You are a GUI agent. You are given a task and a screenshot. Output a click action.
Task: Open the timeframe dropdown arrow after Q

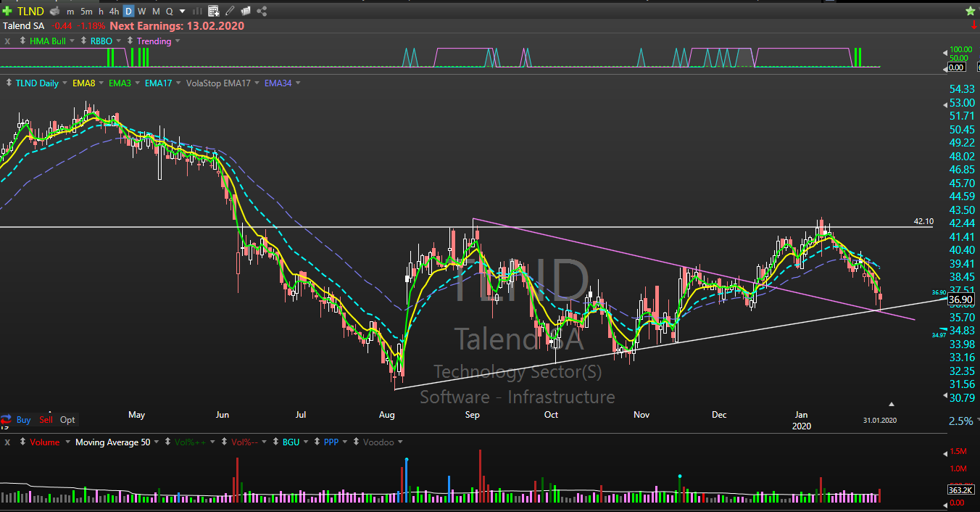[182, 12]
